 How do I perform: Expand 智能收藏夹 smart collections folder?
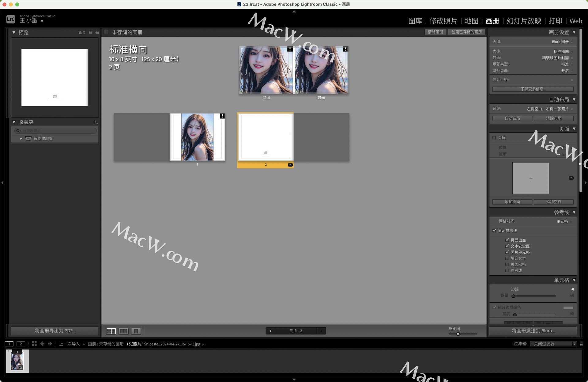pos(21,139)
